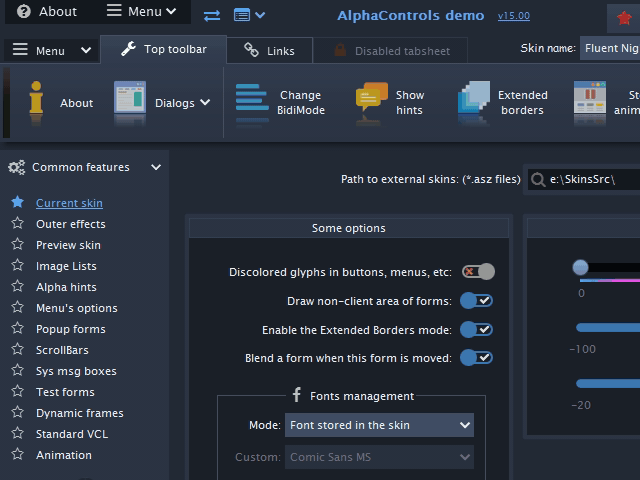Click the Some options panel header
Image resolution: width=640 pixels, height=480 pixels.
(349, 228)
